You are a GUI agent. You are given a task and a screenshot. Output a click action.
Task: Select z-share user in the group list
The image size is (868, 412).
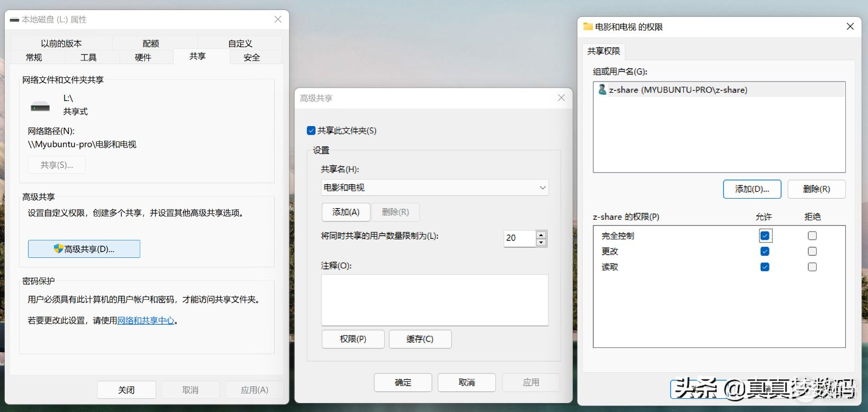[677, 90]
